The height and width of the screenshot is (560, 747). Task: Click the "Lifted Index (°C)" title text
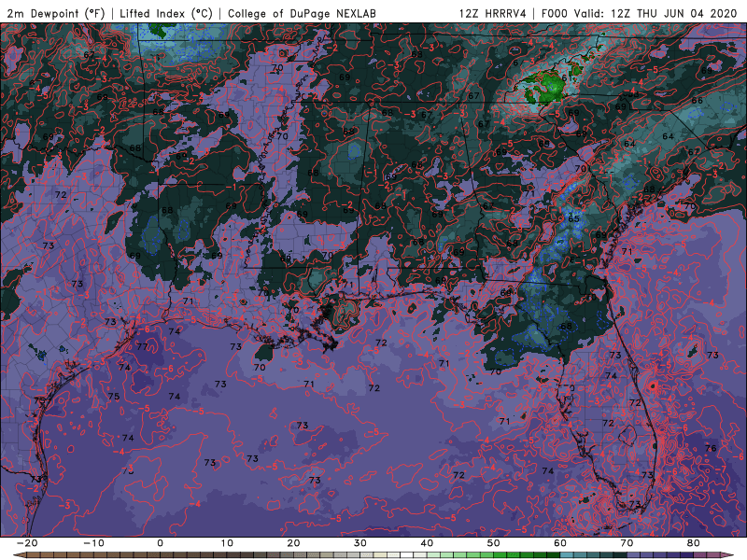166,13
